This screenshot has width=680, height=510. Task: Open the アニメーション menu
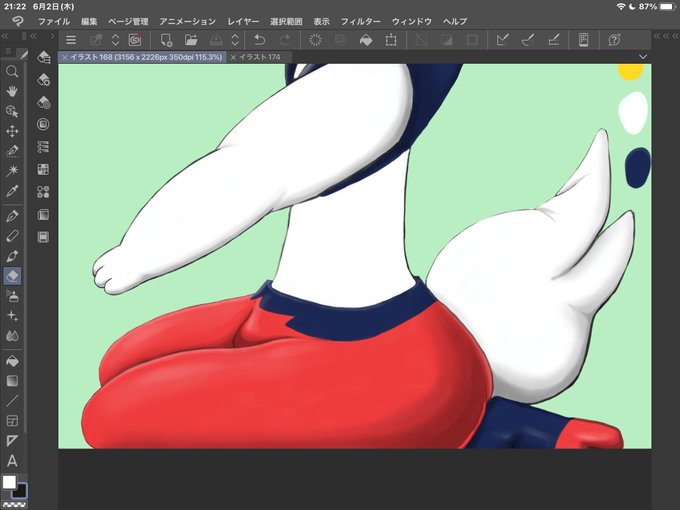click(187, 21)
